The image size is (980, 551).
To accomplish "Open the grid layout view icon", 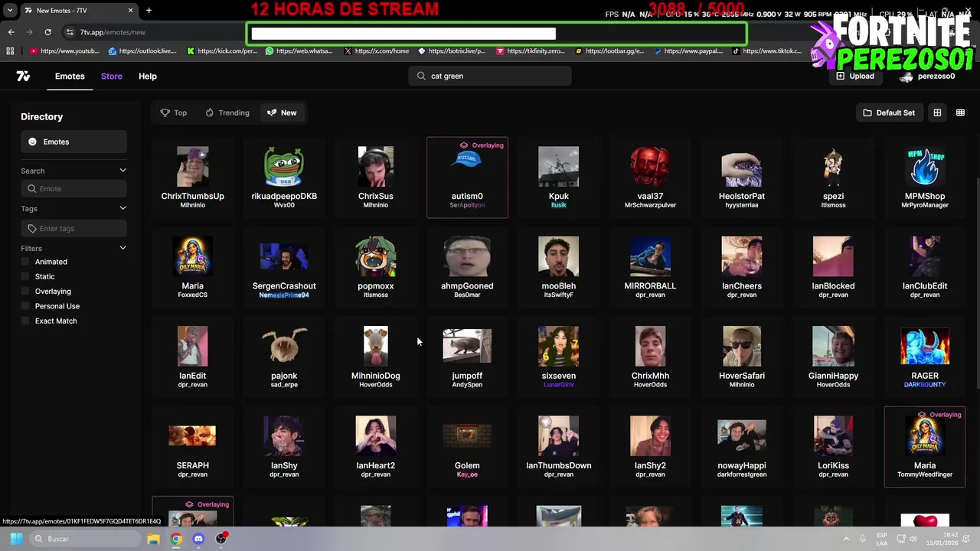I will [x=937, y=112].
